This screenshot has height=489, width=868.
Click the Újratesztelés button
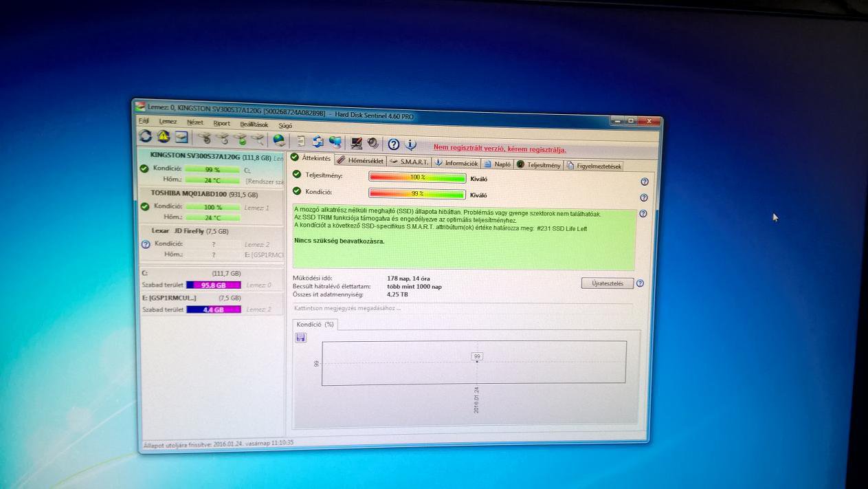(607, 283)
